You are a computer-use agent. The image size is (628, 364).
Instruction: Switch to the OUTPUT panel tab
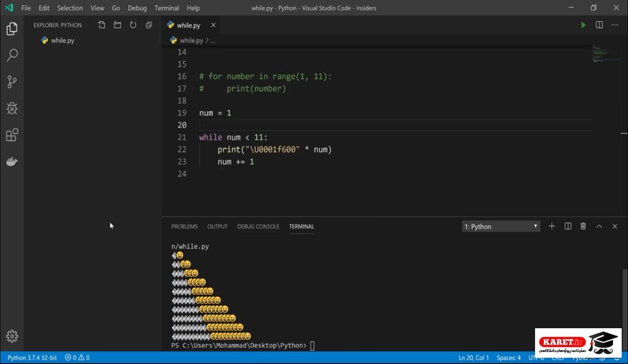[217, 227]
